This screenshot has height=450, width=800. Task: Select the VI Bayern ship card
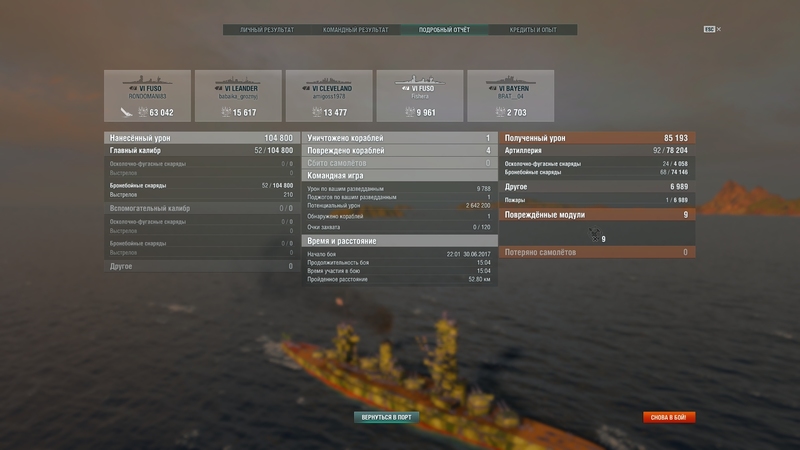point(511,96)
